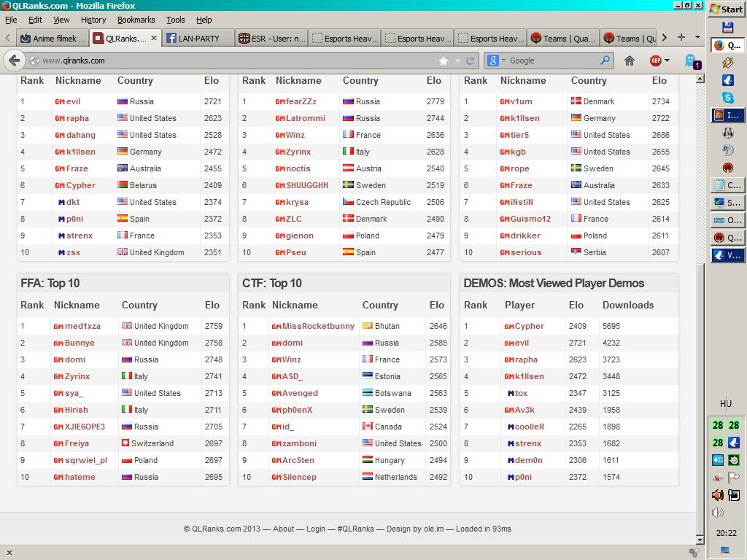Open the Bookmarks menu
This screenshot has height=560, width=747.
(x=136, y=20)
